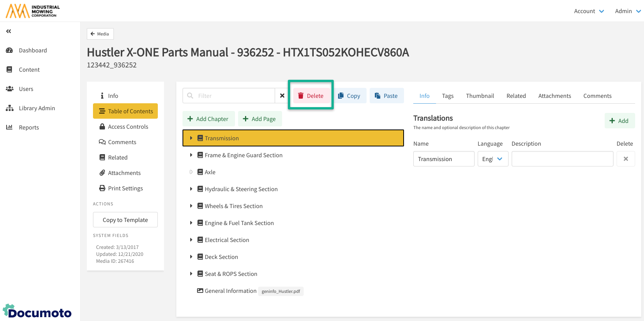Click the Copy icon button

click(349, 96)
